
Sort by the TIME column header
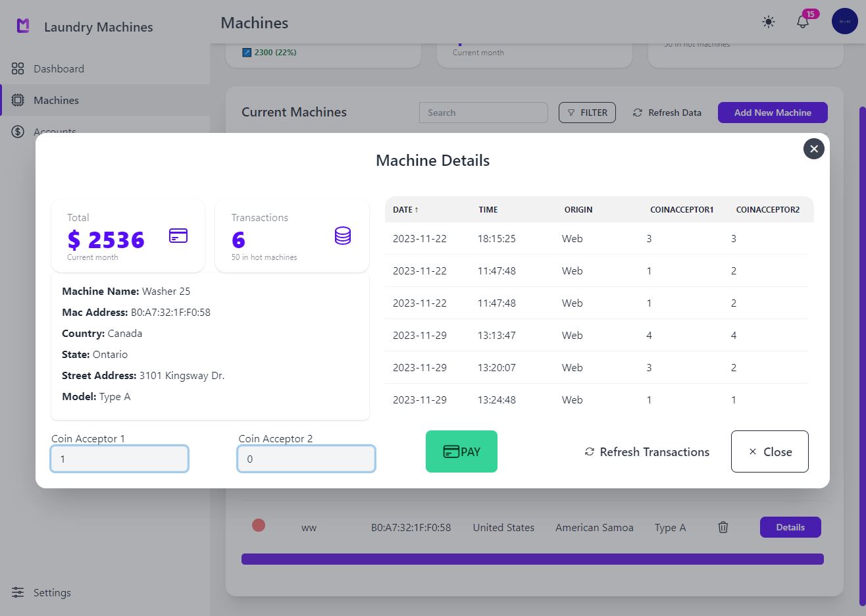pos(488,210)
